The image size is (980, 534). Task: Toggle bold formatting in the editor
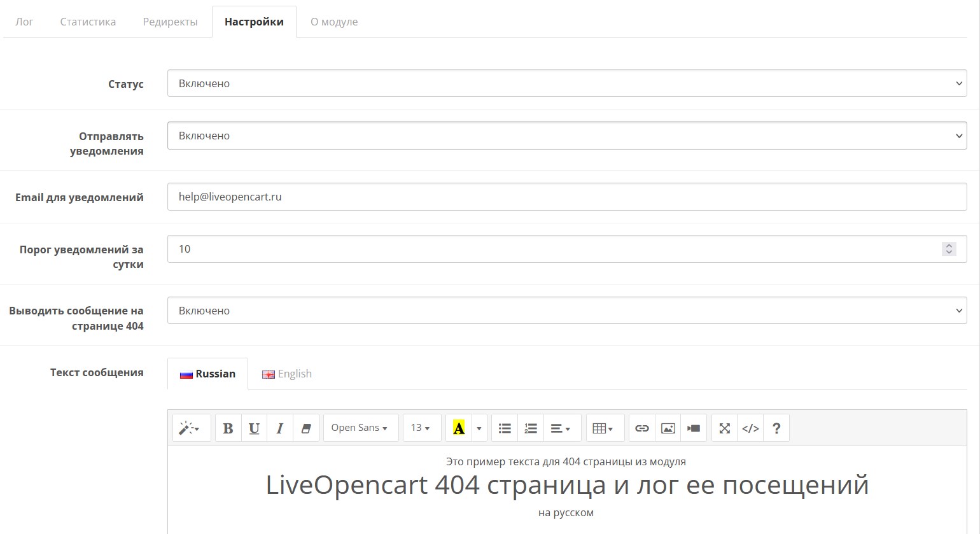[228, 428]
